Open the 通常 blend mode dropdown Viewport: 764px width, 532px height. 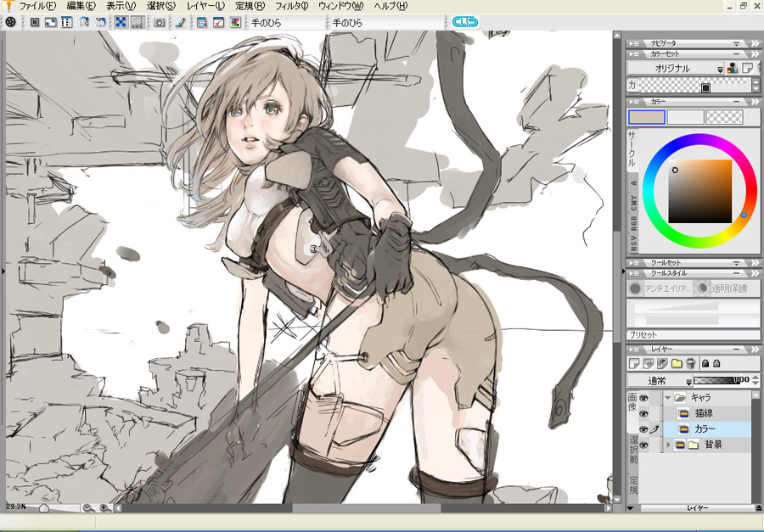point(659,381)
